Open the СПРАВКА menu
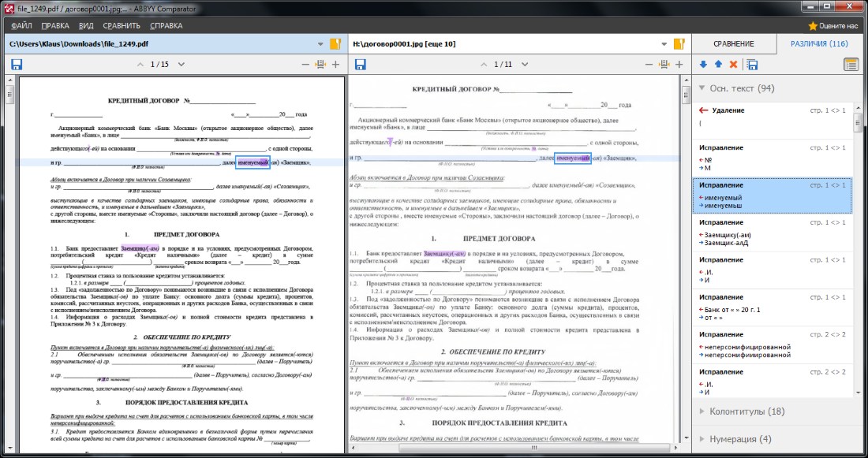Viewport: 868px width, 458px height. (166, 25)
